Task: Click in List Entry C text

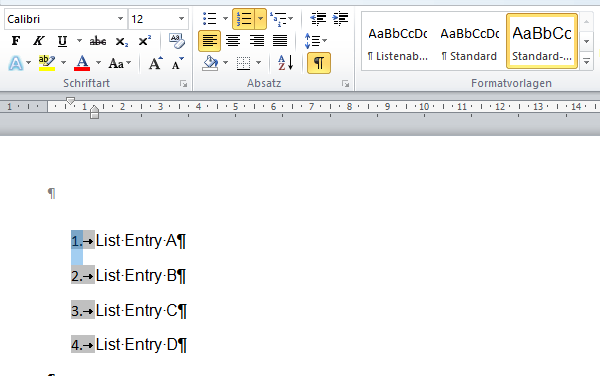Action: (137, 310)
